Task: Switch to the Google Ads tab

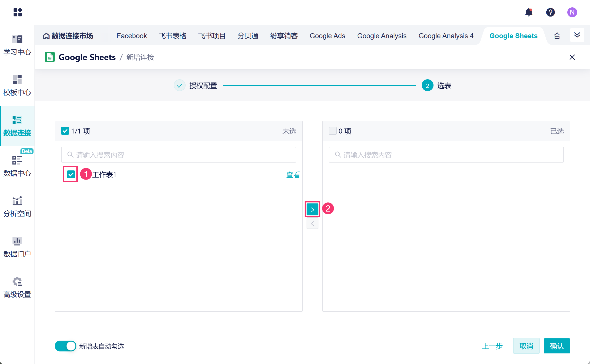Action: click(327, 36)
